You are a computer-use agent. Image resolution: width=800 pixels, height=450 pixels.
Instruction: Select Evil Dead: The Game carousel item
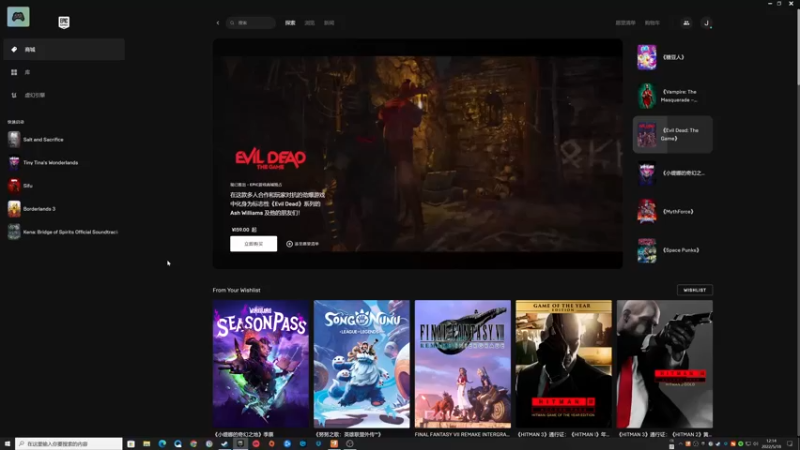click(672, 134)
